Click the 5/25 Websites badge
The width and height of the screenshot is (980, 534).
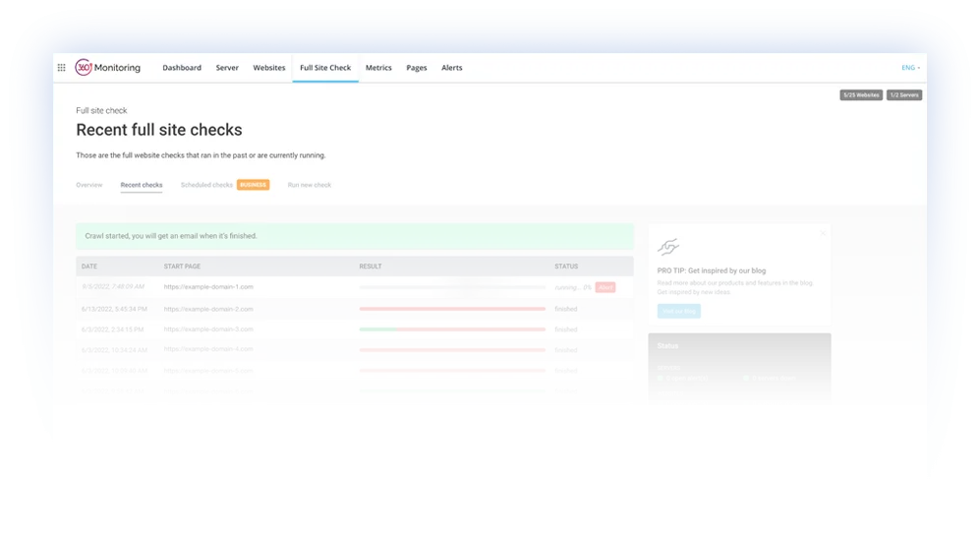(x=861, y=95)
